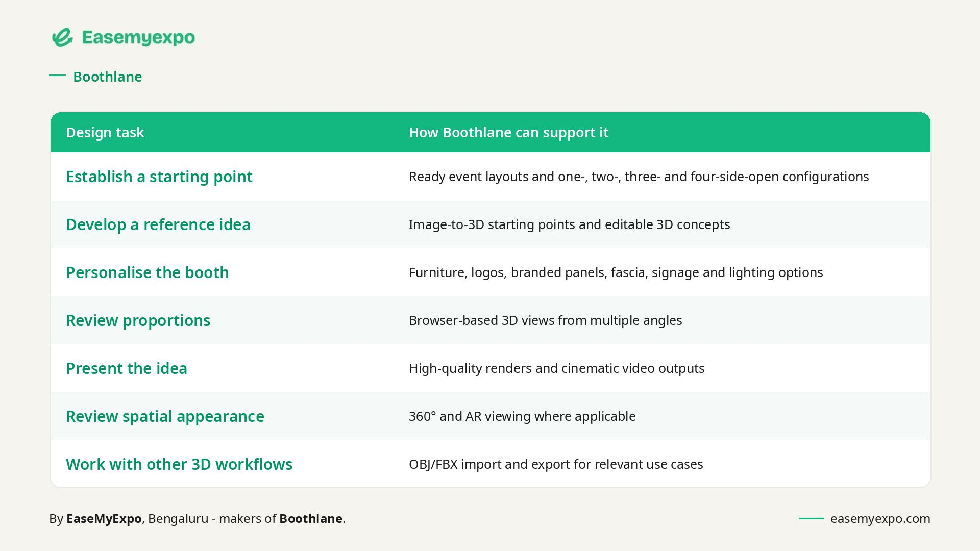Open the easemyexpo.com link in footer

point(880,518)
